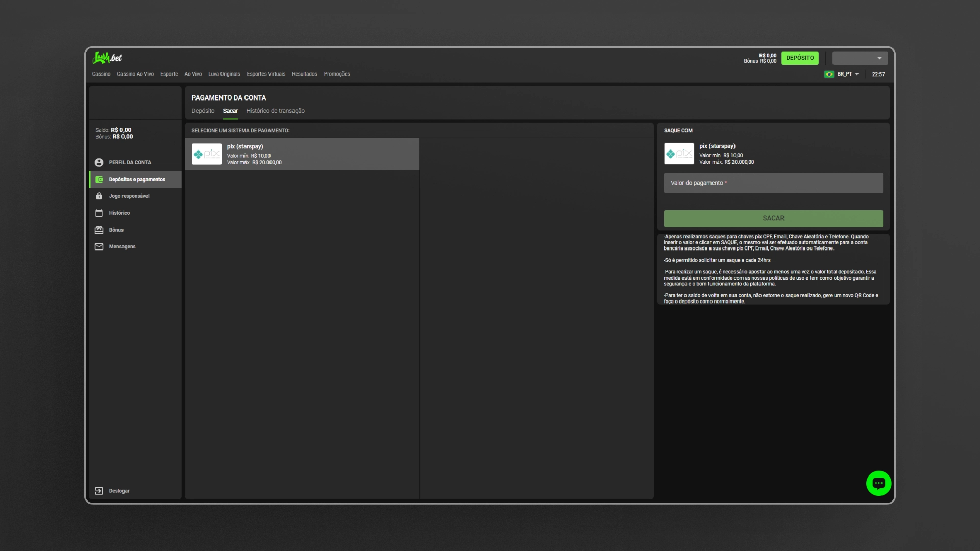This screenshot has width=980, height=551.
Task: Expand the BR_PT language dropdown
Action: (x=848, y=74)
